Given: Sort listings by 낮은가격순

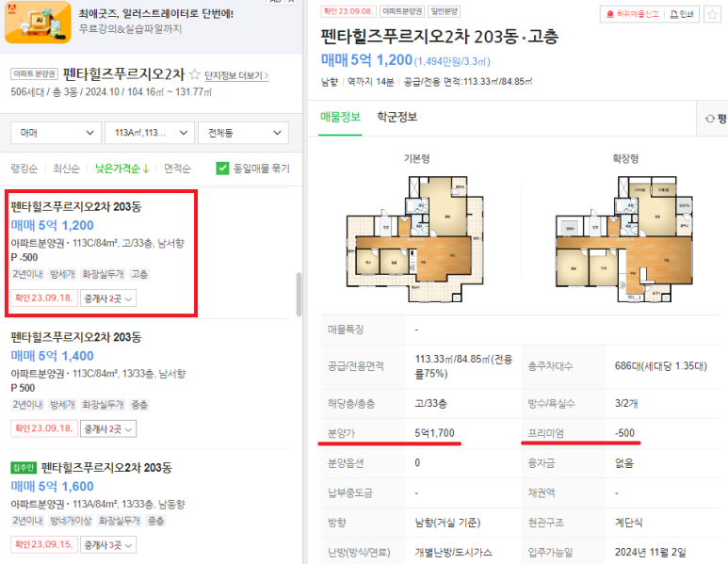Looking at the screenshot, I should pos(122,169).
